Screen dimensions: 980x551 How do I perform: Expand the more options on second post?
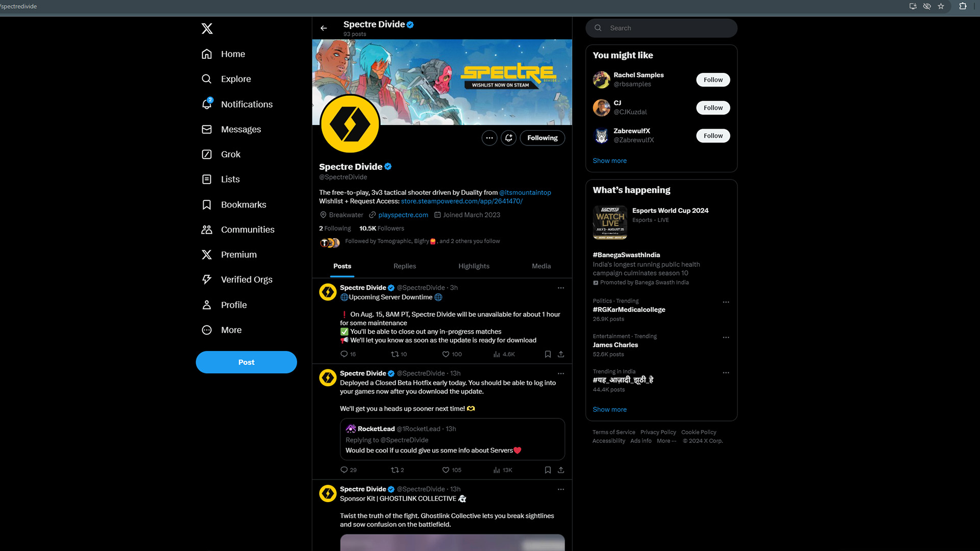[559, 373]
